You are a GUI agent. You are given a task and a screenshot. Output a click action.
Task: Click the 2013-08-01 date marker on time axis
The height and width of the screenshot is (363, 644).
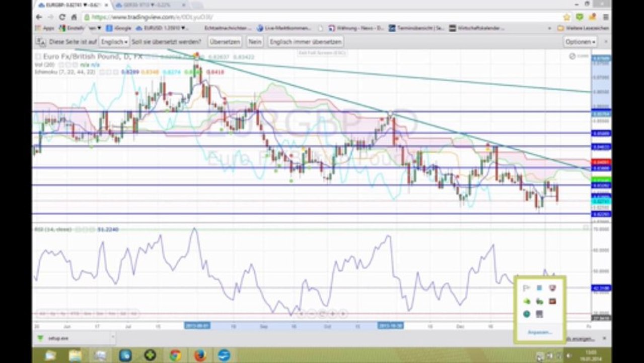[196, 326]
